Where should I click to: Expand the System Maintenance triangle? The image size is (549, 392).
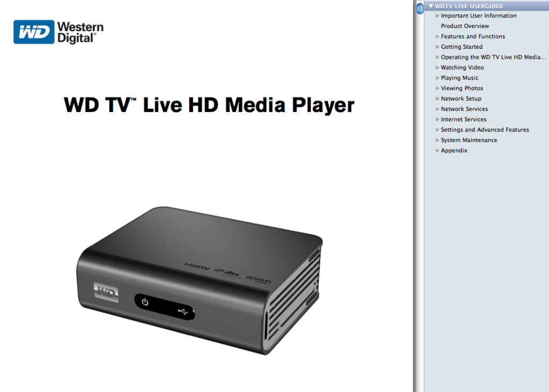pos(437,140)
